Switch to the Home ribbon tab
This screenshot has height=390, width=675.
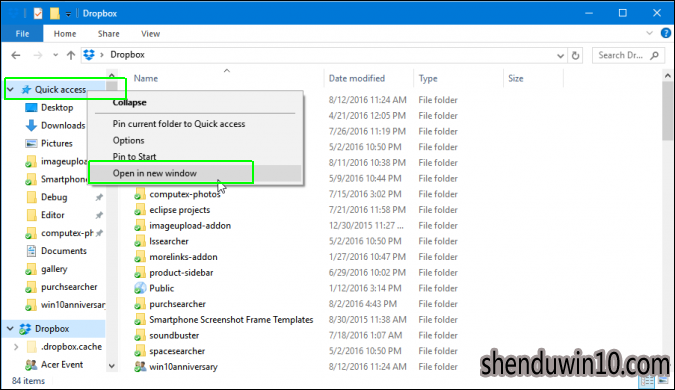click(x=65, y=34)
